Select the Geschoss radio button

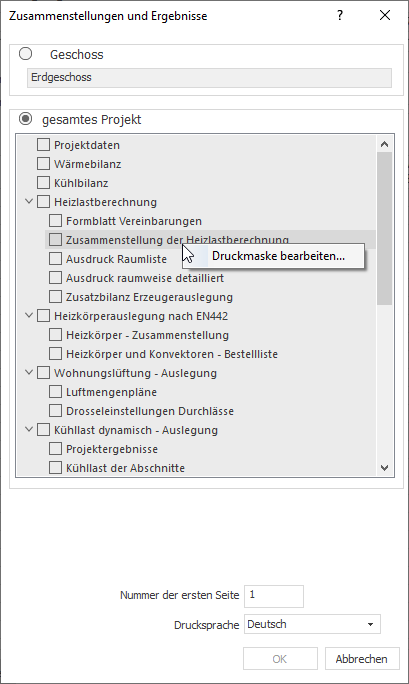26,54
